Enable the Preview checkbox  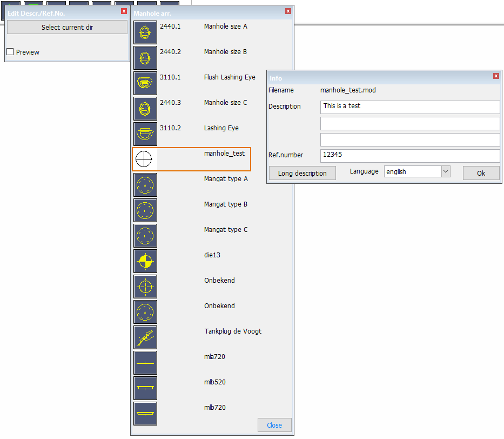[10, 52]
